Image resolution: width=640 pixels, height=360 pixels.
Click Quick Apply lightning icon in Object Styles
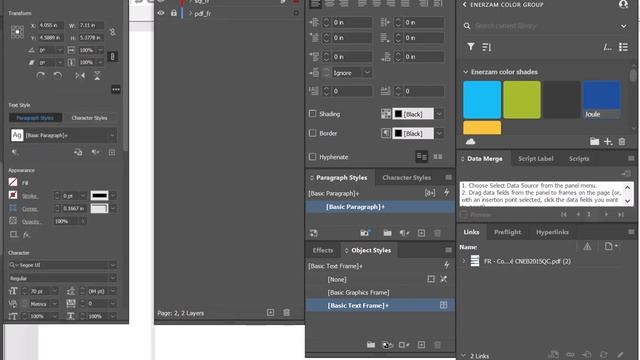[447, 265]
